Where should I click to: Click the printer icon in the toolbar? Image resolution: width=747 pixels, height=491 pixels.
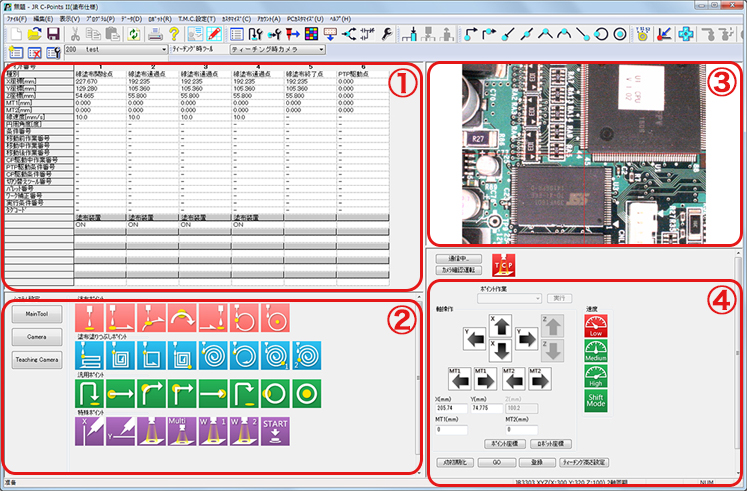point(156,32)
